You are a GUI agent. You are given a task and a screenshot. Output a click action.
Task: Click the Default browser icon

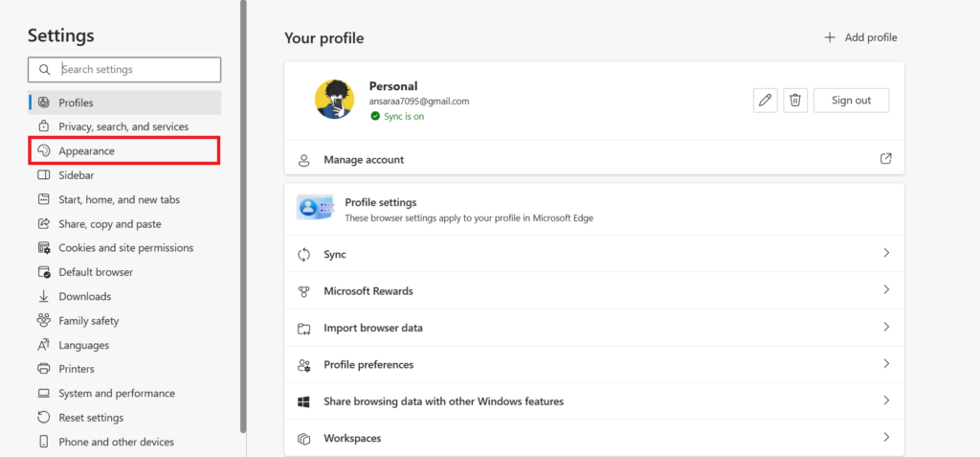click(x=44, y=272)
